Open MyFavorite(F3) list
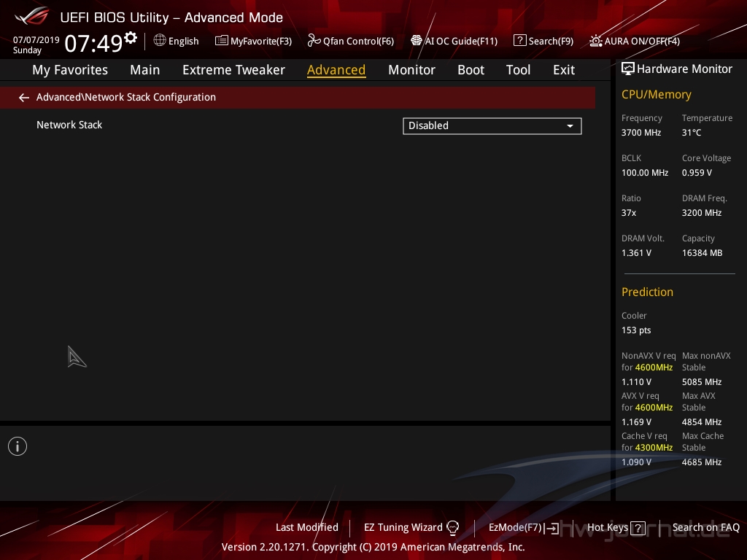Image resolution: width=747 pixels, height=560 pixels. pyautogui.click(x=253, y=41)
